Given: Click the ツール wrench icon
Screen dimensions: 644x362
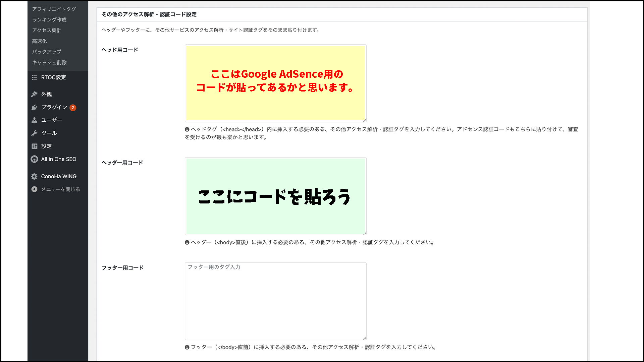Looking at the screenshot, I should click(34, 133).
